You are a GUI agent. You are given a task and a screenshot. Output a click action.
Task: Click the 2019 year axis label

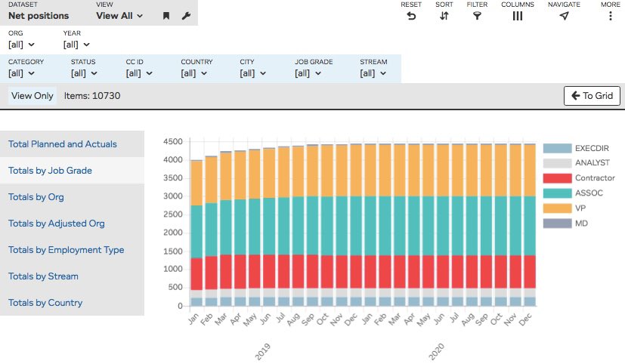(262, 352)
